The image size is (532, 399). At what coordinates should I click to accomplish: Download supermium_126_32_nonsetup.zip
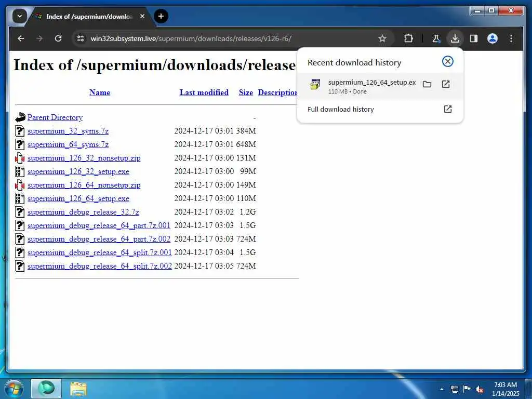coord(84,158)
